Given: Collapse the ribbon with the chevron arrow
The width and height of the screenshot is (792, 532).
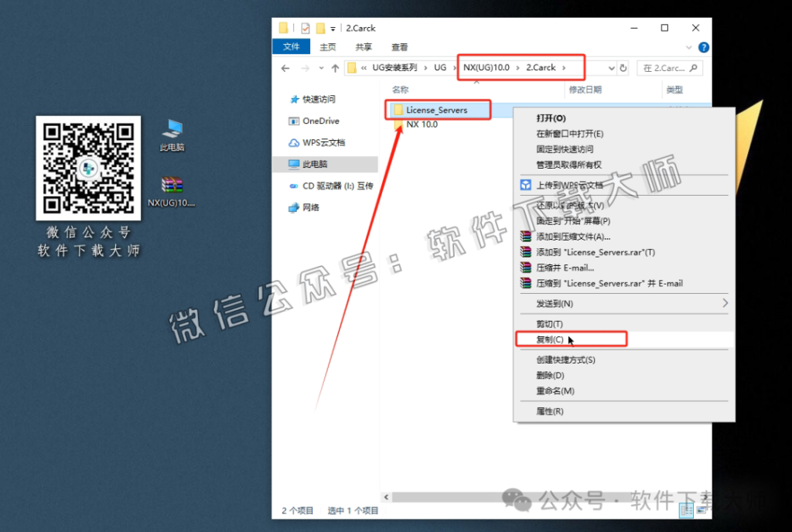Looking at the screenshot, I should click(x=688, y=46).
